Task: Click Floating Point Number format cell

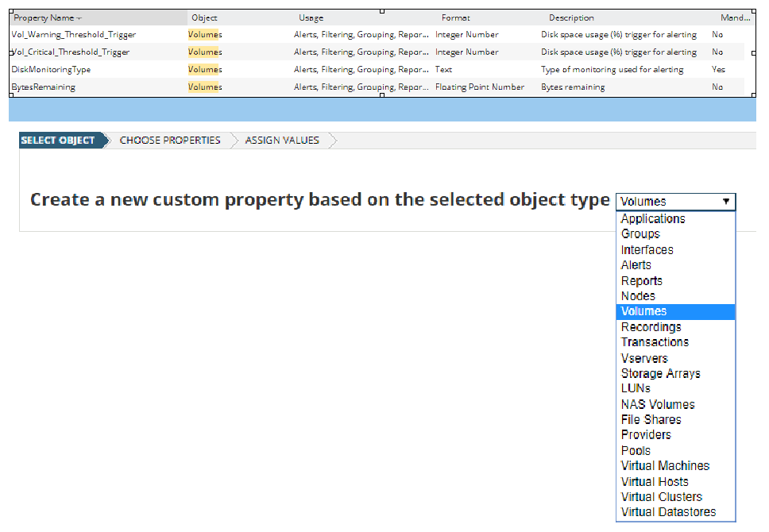Action: tap(480, 87)
